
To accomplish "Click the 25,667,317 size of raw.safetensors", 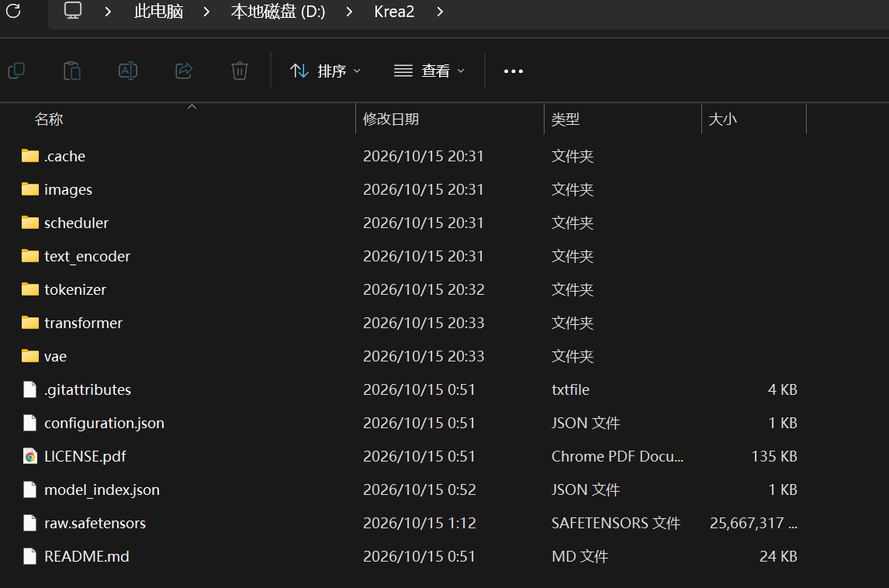I will coord(753,523).
